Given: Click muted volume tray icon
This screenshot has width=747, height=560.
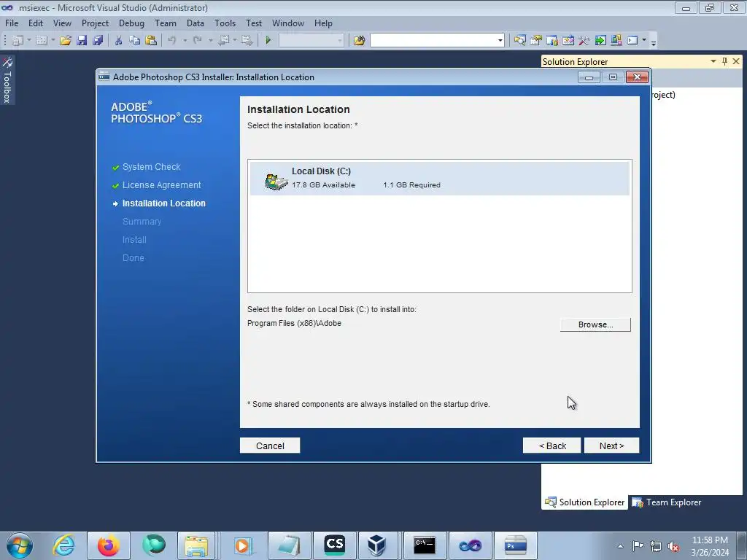Looking at the screenshot, I should pyautogui.click(x=673, y=546).
